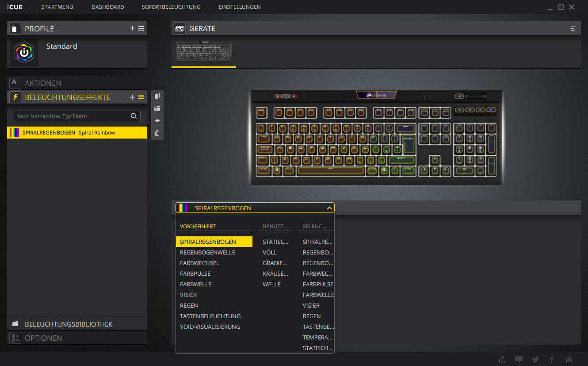Image resolution: width=588 pixels, height=366 pixels.
Task: Click the lightning bolt Beleuchtungseffekte icon
Action: point(15,97)
